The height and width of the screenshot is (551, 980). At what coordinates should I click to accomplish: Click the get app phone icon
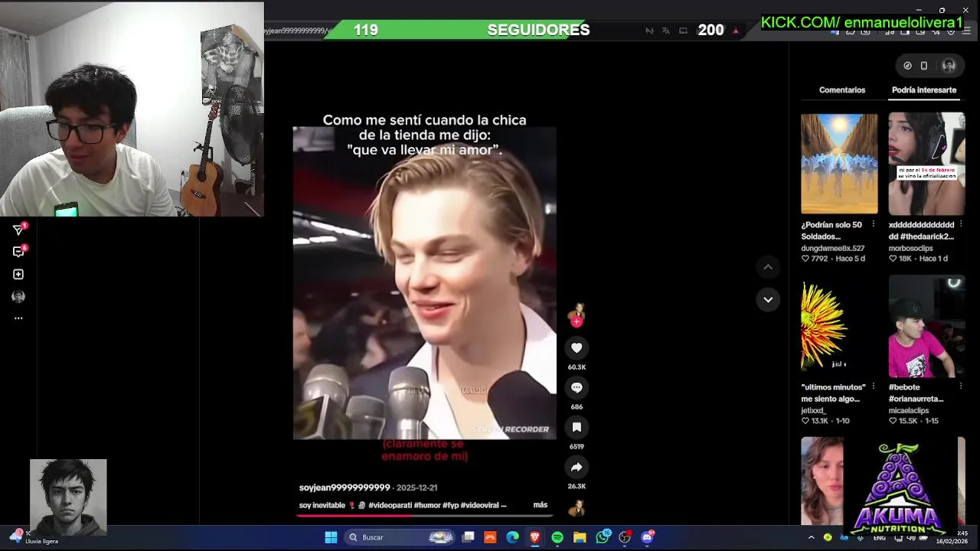924,66
